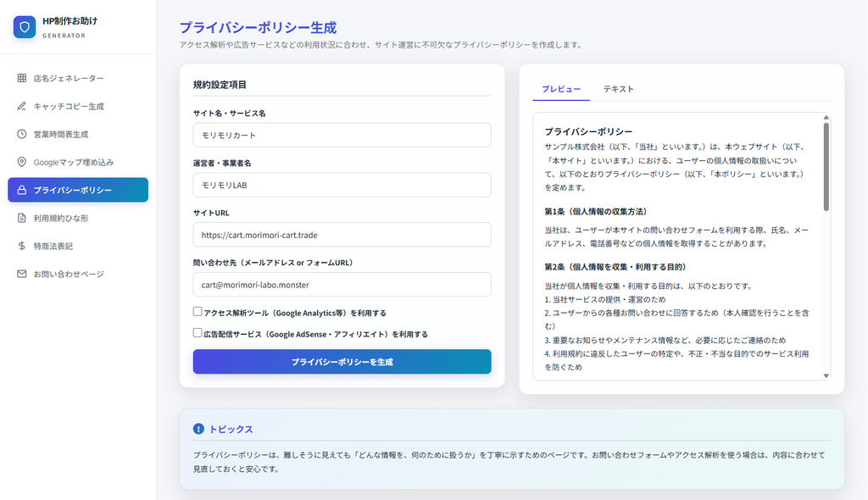Enable 広告配信サービス (Google AdSense) checkbox
The height and width of the screenshot is (500, 868).
(197, 333)
